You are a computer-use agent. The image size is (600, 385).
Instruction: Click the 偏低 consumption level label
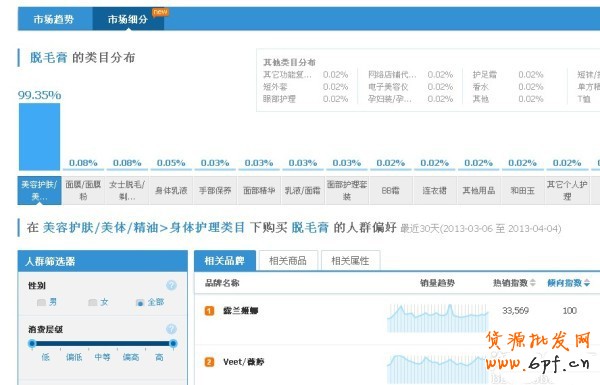(x=74, y=357)
